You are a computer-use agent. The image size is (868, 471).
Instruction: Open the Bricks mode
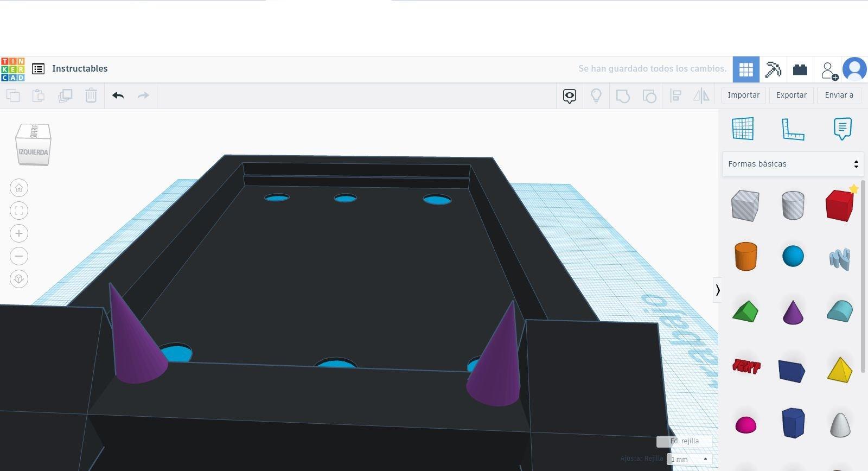800,69
